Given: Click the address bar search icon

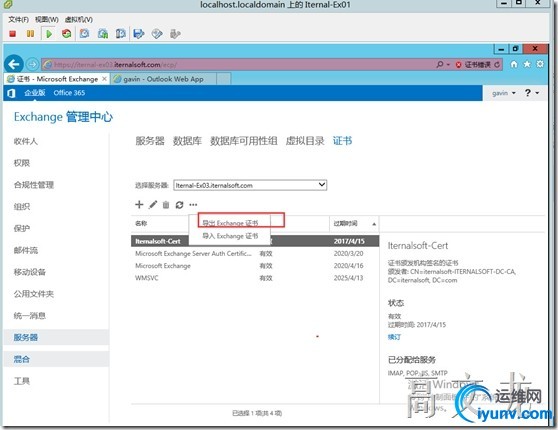Looking at the screenshot, I should click(440, 64).
